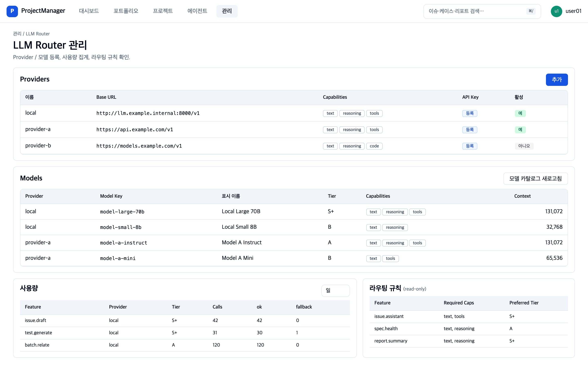This screenshot has width=588, height=368.
Task: Click model-a-instruct model key
Action: 124,243
